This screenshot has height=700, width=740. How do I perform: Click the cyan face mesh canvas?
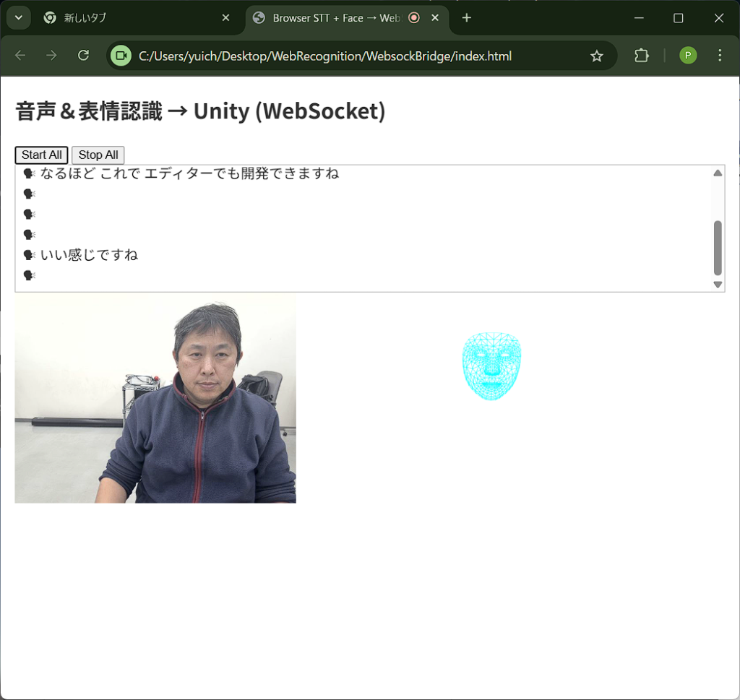[x=491, y=366]
